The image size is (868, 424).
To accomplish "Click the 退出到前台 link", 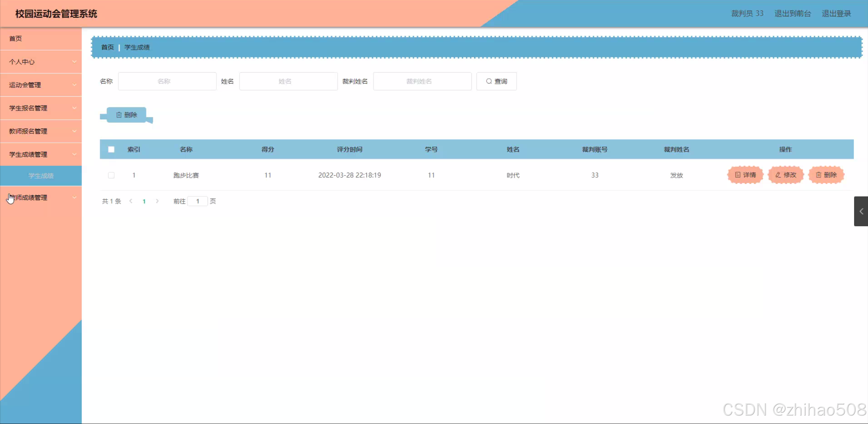I will 792,14.
